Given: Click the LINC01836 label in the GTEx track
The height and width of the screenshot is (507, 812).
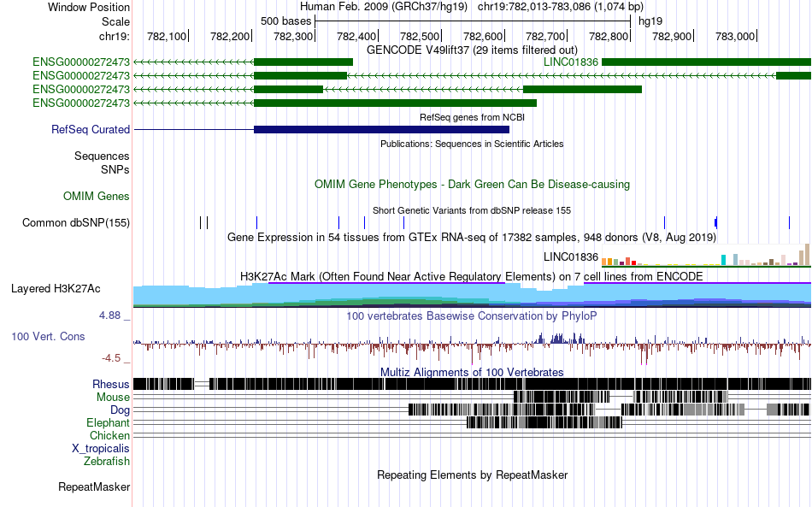Looking at the screenshot, I should click(x=571, y=256).
